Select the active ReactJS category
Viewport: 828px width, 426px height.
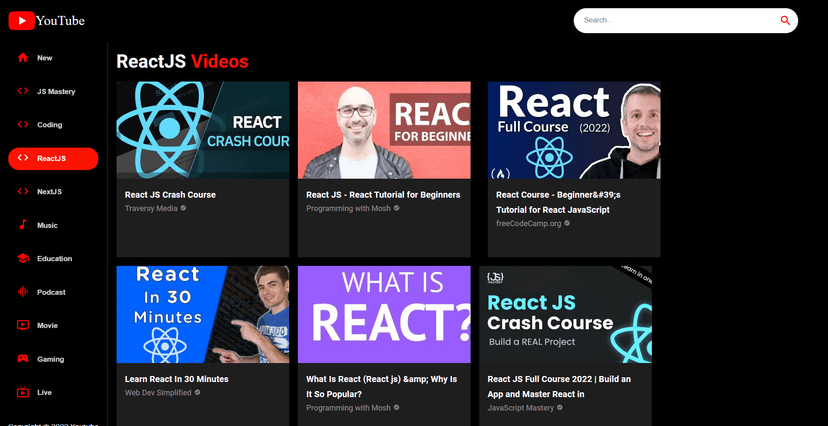53,158
